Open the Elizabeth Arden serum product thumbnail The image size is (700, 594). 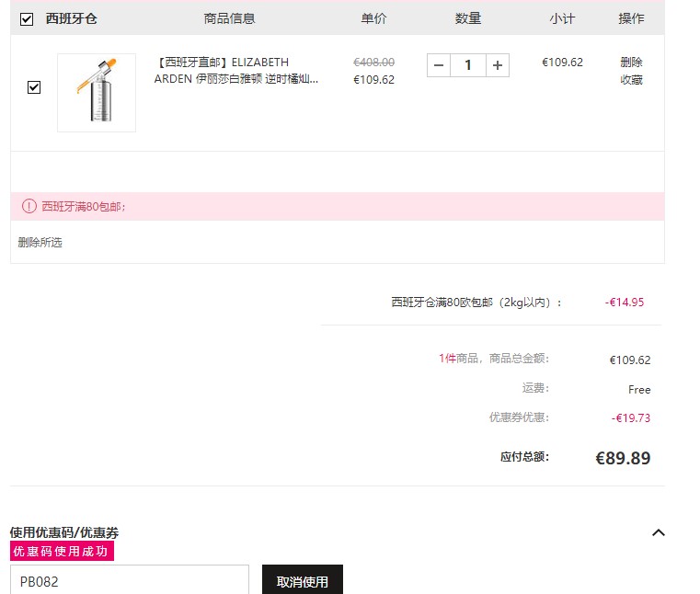[x=97, y=93]
